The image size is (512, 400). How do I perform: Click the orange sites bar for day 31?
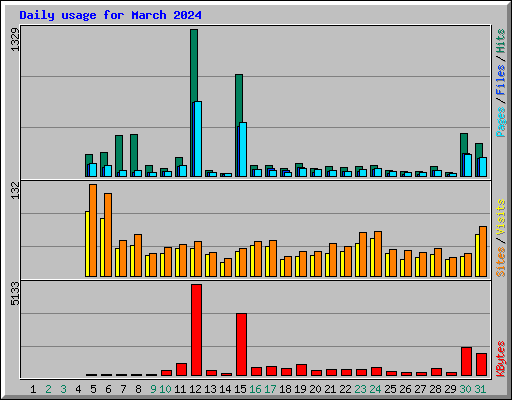pos(483,251)
